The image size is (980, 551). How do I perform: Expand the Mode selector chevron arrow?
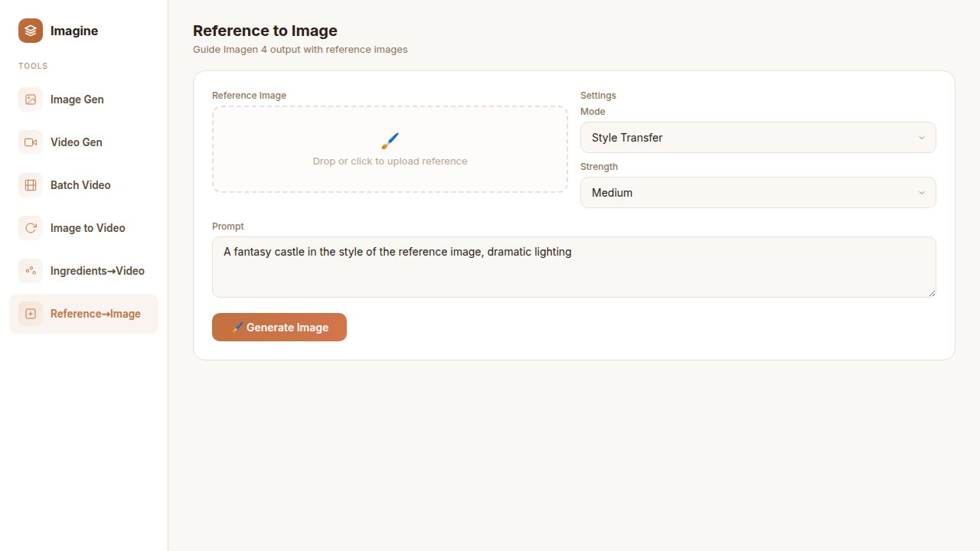coord(922,137)
